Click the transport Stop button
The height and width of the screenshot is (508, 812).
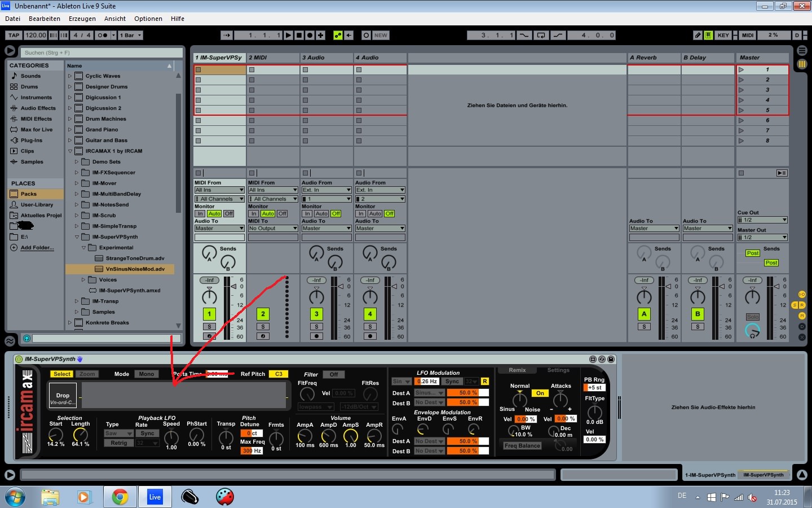(x=299, y=35)
